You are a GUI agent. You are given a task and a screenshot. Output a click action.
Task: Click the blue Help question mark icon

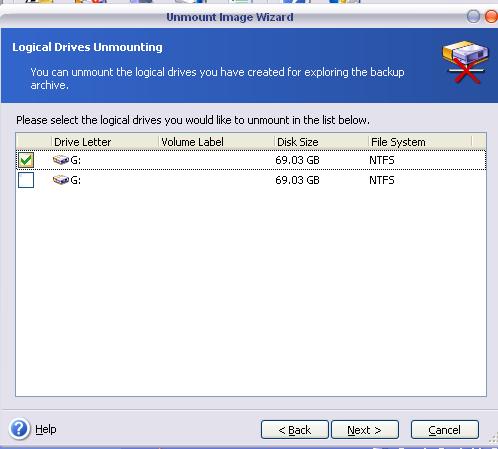19,429
